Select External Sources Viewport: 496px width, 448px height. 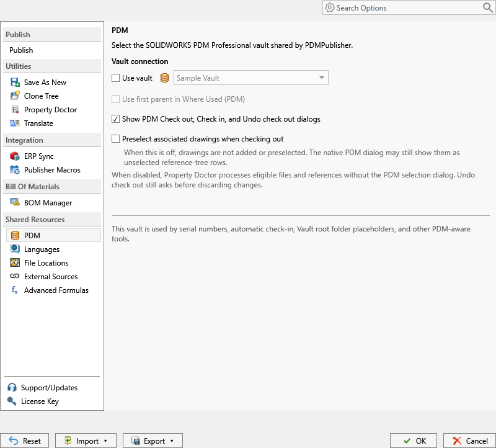point(51,276)
